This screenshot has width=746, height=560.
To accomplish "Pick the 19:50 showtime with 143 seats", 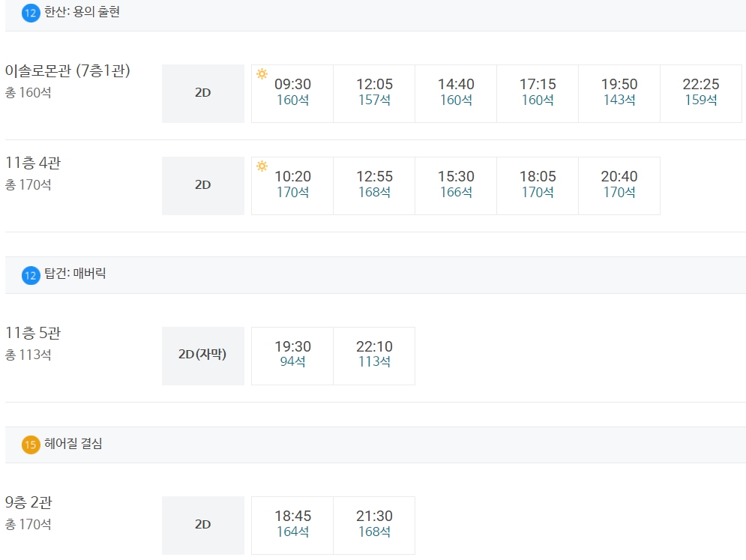I will [x=619, y=94].
